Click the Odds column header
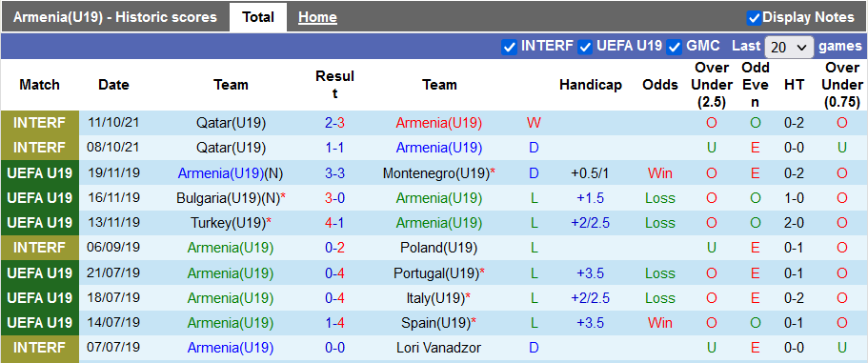Image resolution: width=868 pixels, height=363 pixels. pos(660,85)
